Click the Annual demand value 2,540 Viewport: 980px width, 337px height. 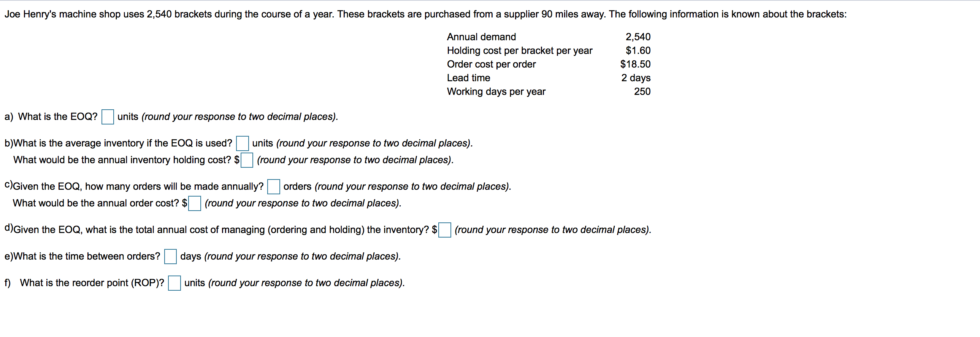(638, 37)
